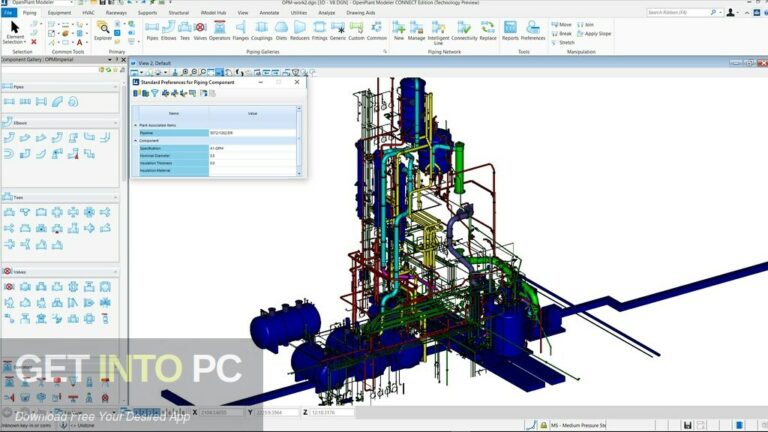Collapse the Plant Associated Items group
Image resolution: width=768 pixels, height=432 pixels.
point(136,125)
